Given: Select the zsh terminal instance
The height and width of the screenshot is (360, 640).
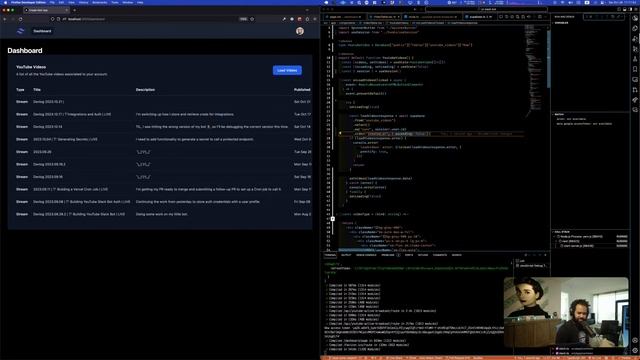Looking at the screenshot, I should point(531,261).
